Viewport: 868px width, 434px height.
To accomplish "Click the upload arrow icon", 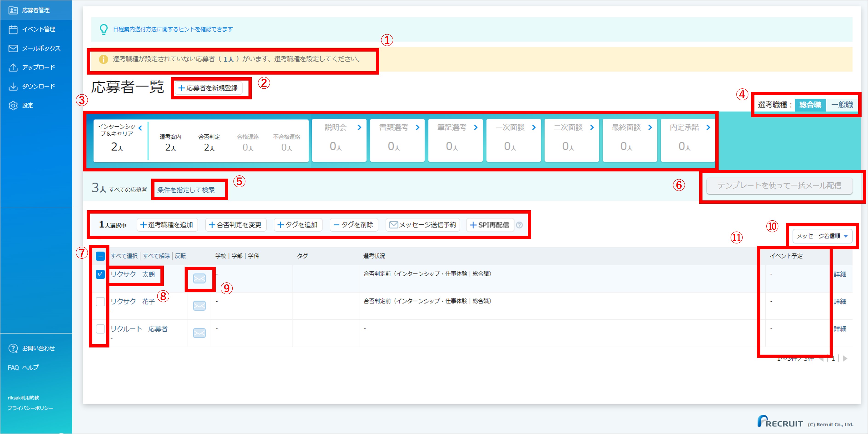I will 13,67.
